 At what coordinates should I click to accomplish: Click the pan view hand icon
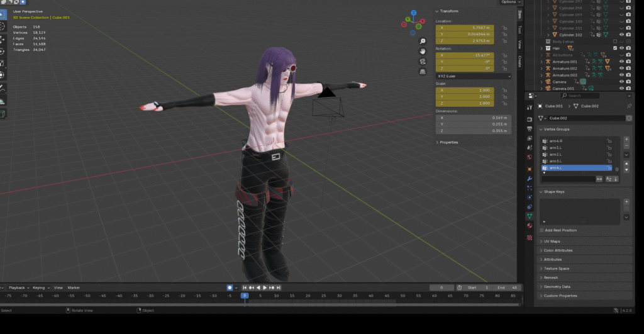tap(424, 51)
